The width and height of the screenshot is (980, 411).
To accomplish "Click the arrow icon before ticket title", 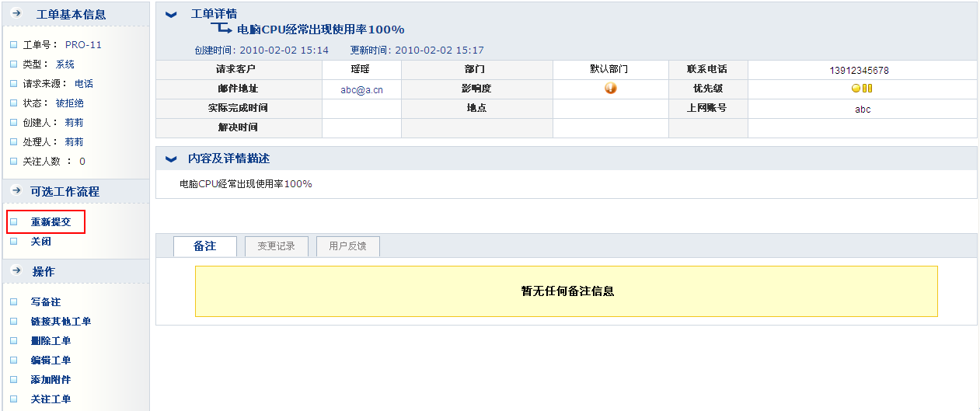I will point(222,29).
